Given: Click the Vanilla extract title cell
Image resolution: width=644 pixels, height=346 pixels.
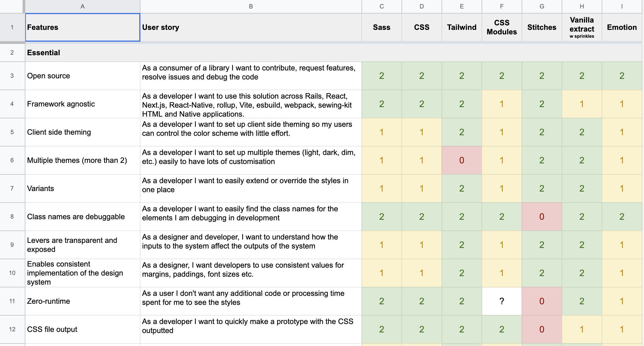Looking at the screenshot, I should (x=582, y=27).
